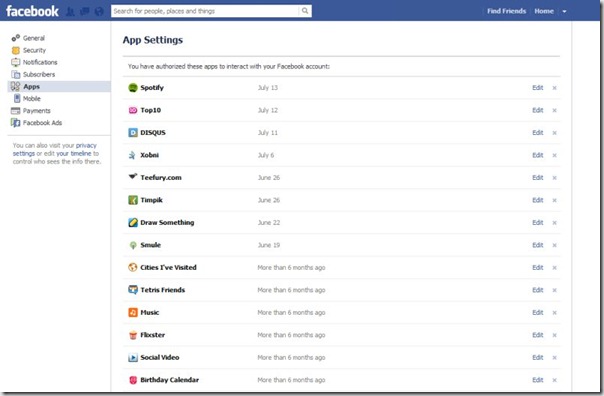Edit the Tetris Friends app settings

pyautogui.click(x=538, y=290)
